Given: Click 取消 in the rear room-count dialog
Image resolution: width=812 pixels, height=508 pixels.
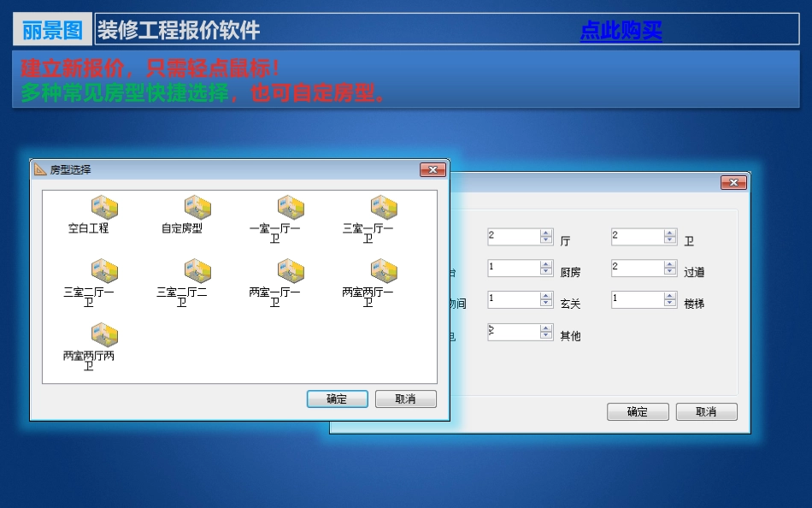Looking at the screenshot, I should [706, 412].
